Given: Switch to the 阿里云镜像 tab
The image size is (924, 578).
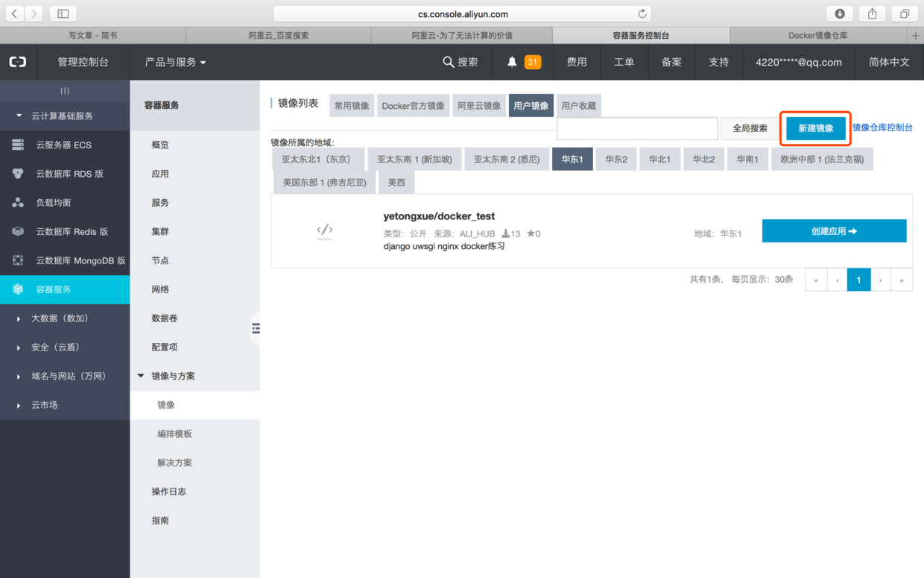Looking at the screenshot, I should (479, 106).
